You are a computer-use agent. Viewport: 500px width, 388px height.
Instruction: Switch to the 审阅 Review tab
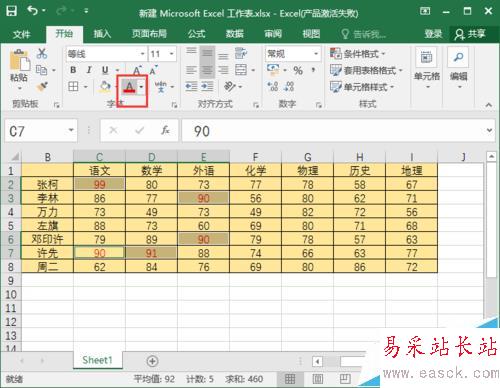point(273,34)
